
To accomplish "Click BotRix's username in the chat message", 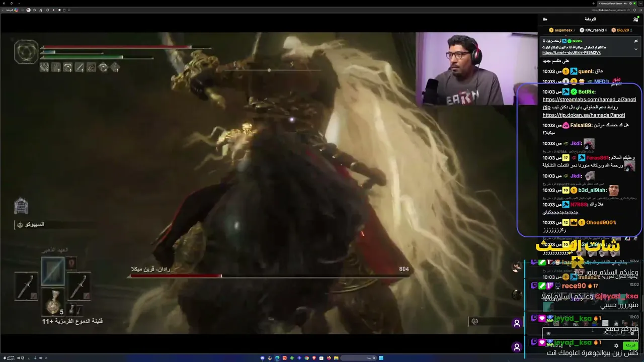I will (587, 92).
